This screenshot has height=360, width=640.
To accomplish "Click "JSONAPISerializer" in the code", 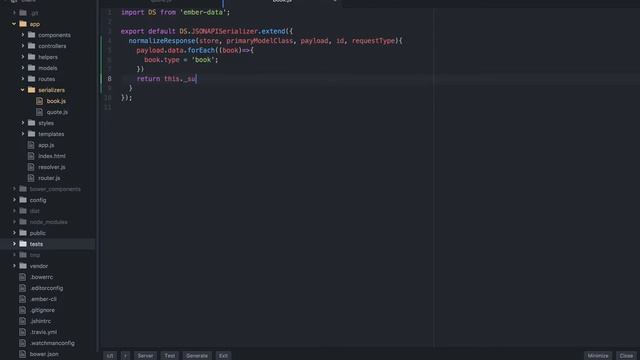I will click(x=224, y=31).
